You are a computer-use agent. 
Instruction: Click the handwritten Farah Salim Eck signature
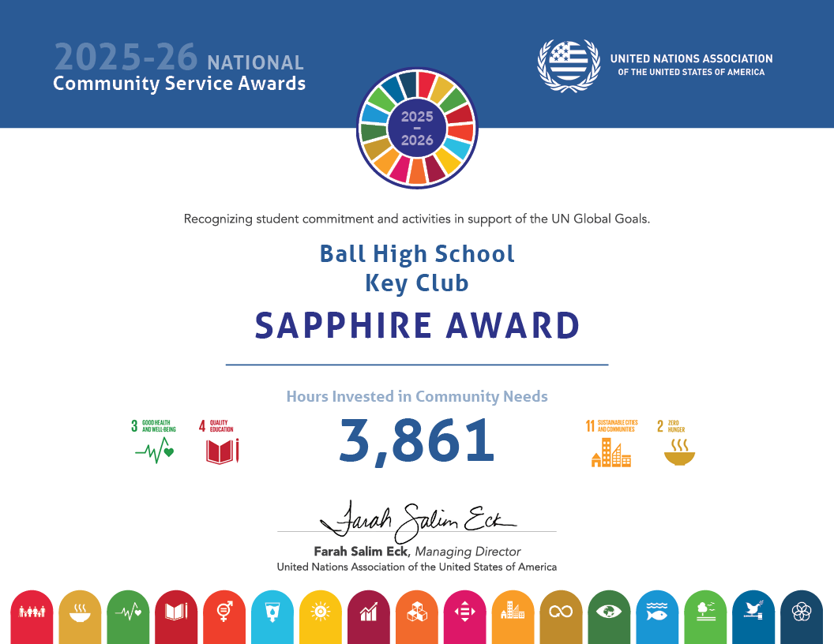[x=418, y=521]
